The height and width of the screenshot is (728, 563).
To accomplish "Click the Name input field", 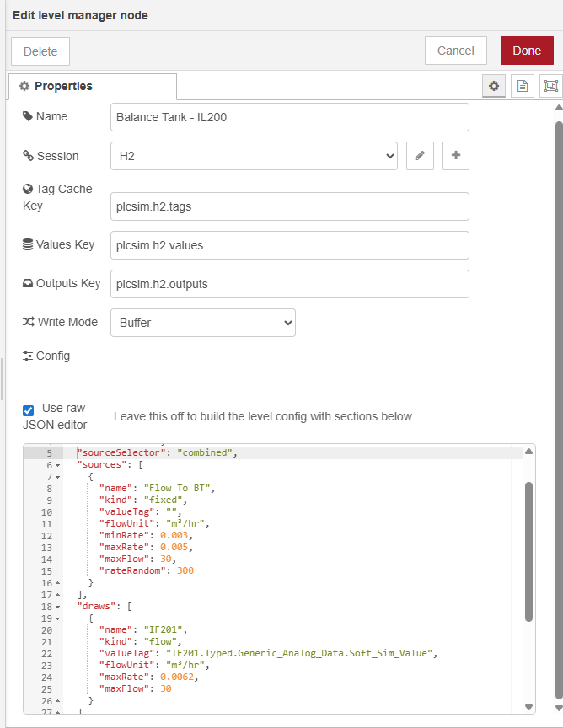I will pyautogui.click(x=290, y=117).
